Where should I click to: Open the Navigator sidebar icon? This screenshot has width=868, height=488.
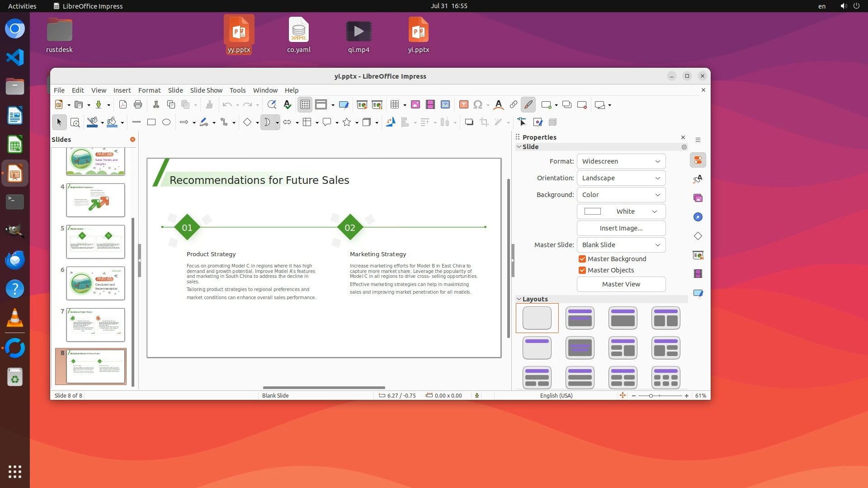pos(698,217)
